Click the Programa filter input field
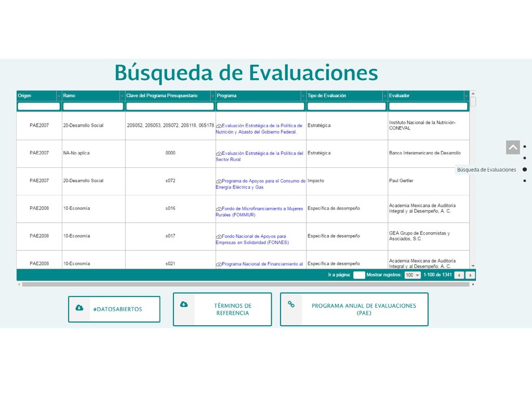532x399 pixels. [x=261, y=107]
